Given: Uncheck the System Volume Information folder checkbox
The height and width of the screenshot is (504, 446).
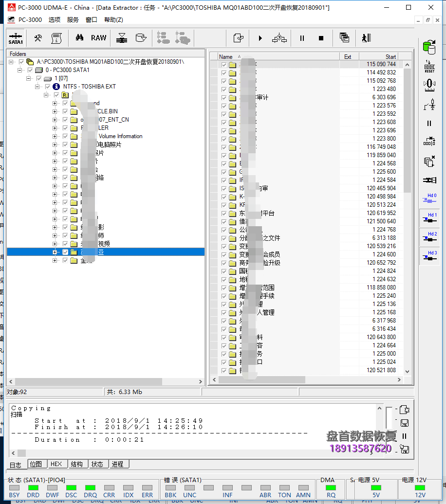Looking at the screenshot, I should (65, 136).
